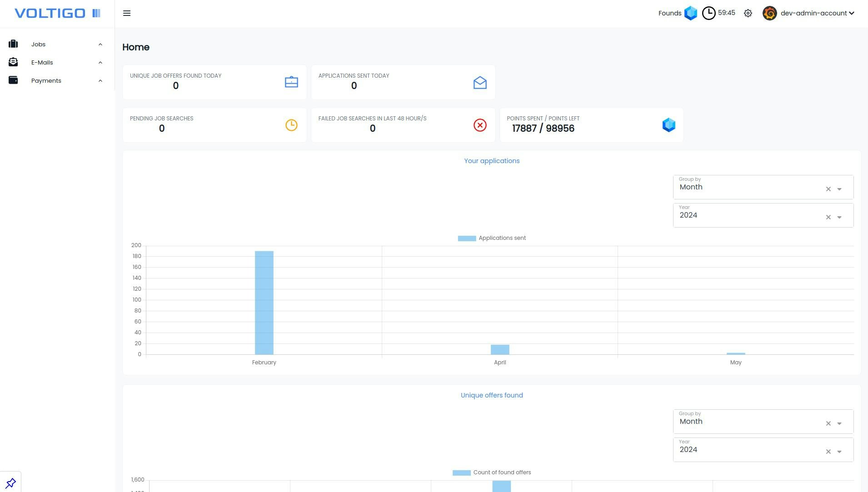This screenshot has height=492, width=868.
Task: Click clock icon on Pending Job Searches card
Action: (291, 125)
